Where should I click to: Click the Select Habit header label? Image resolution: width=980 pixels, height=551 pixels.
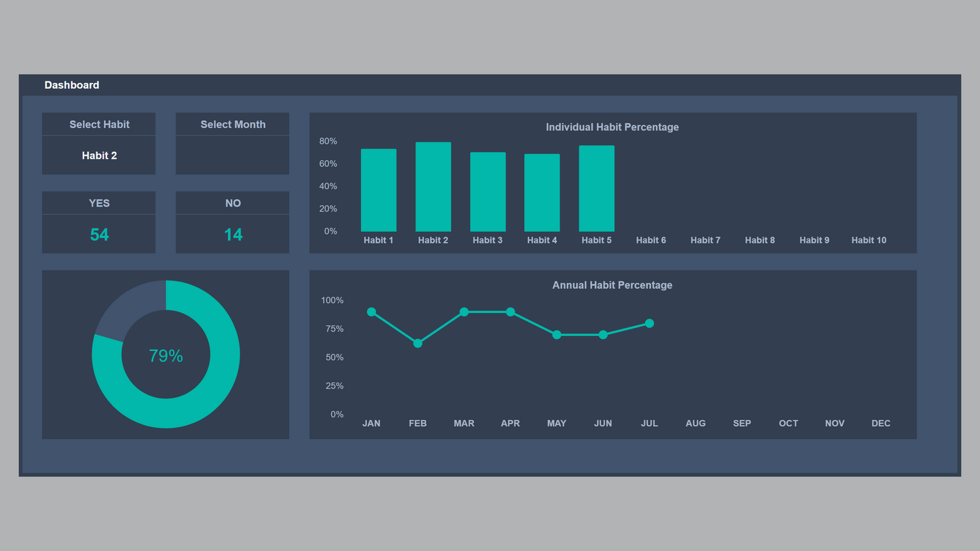99,124
